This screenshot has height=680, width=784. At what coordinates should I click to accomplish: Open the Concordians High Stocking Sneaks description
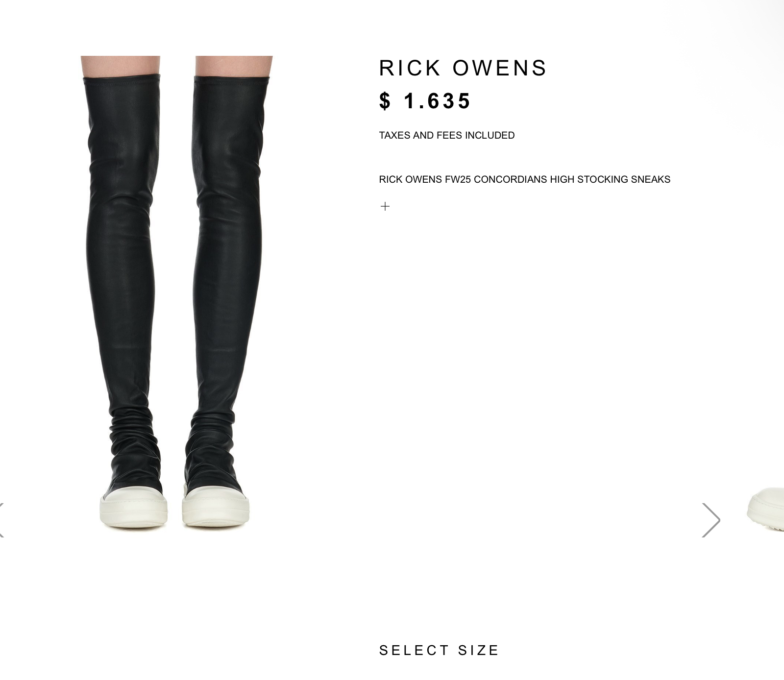pyautogui.click(x=525, y=179)
